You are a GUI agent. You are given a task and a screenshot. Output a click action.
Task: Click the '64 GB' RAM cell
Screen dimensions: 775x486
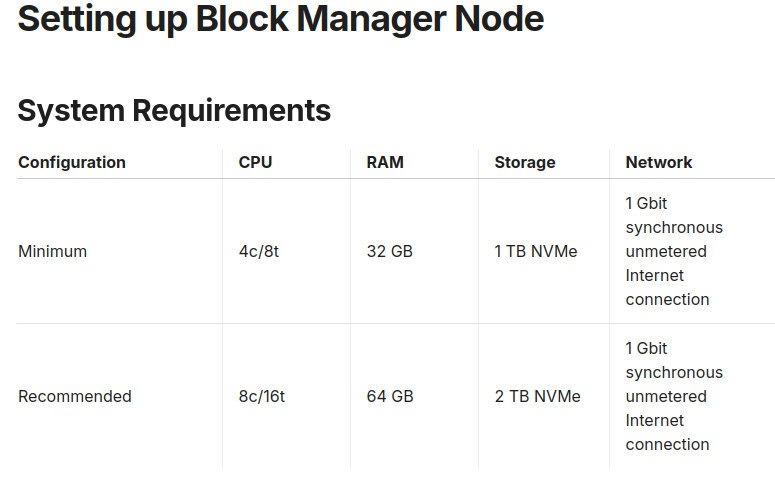tap(389, 396)
